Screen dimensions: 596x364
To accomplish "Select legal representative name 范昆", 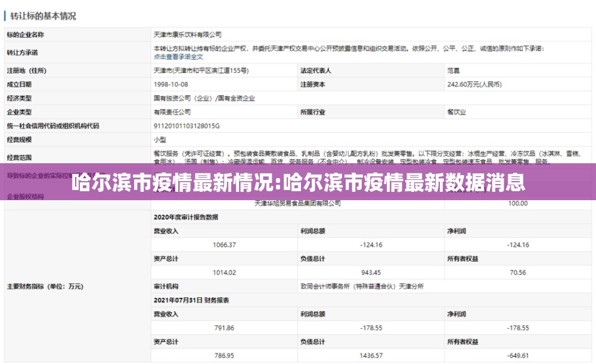I will (454, 70).
